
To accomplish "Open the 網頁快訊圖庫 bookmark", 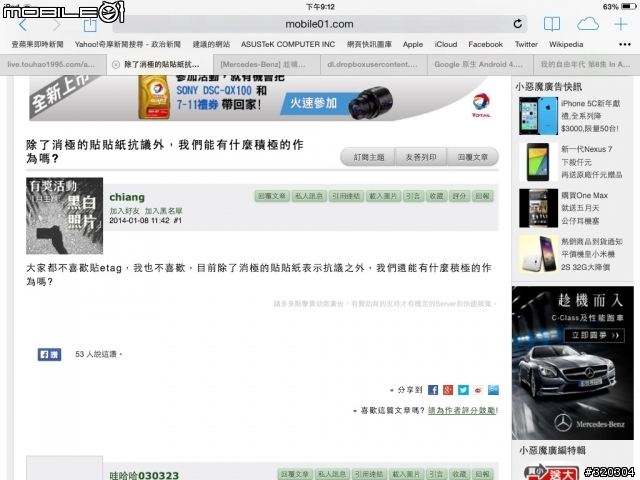I will pos(369,44).
